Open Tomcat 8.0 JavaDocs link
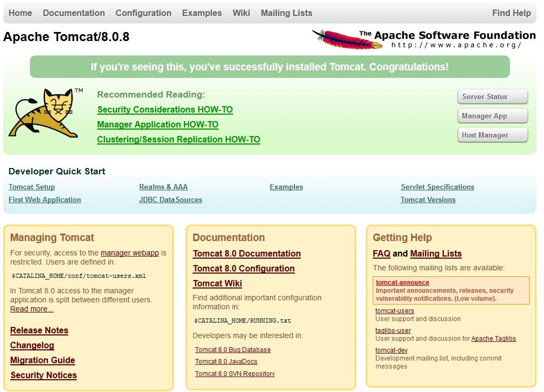 point(226,362)
